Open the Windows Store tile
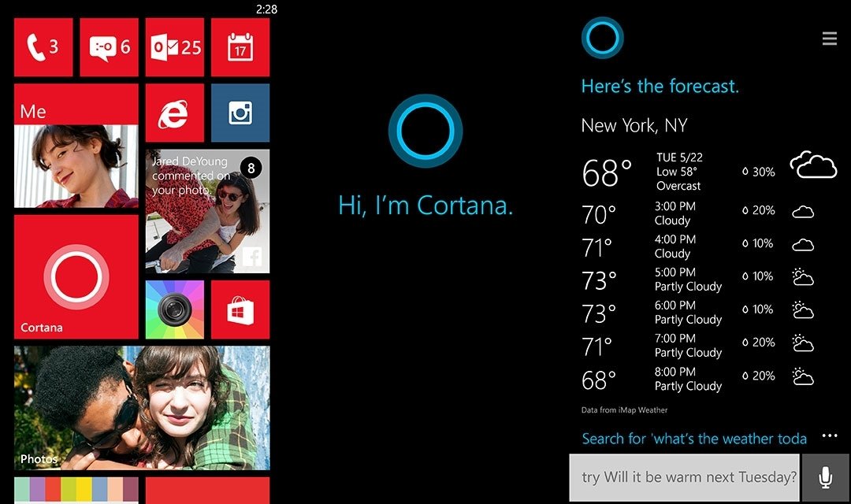The width and height of the screenshot is (851, 504). [240, 309]
